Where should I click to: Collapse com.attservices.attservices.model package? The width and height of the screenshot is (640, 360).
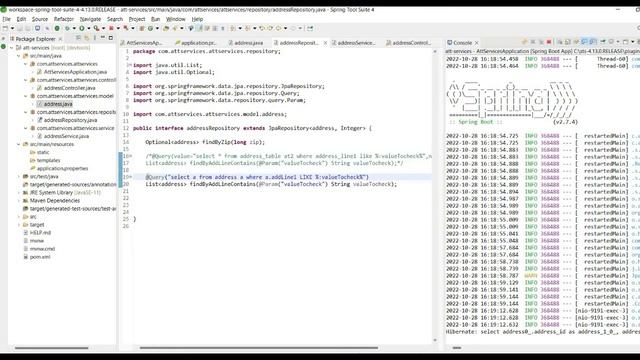(x=26, y=96)
